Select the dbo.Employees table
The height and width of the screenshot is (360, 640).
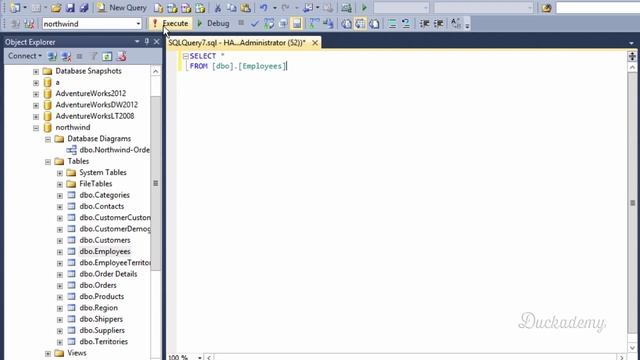[x=105, y=251]
